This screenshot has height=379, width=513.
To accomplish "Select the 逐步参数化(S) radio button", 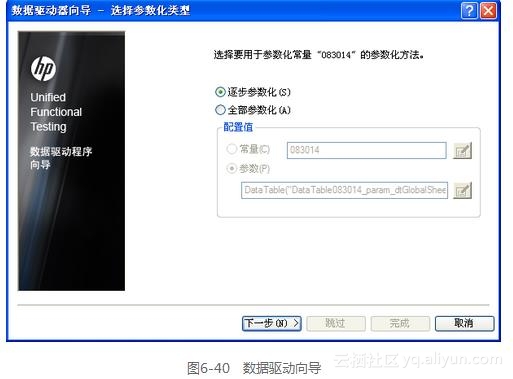I will click(x=220, y=92).
